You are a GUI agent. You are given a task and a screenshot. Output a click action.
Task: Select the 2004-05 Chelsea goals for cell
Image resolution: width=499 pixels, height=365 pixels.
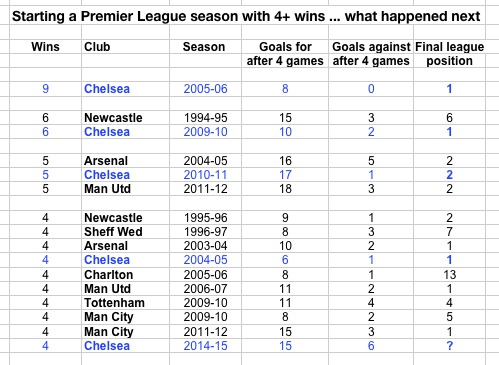click(x=285, y=260)
